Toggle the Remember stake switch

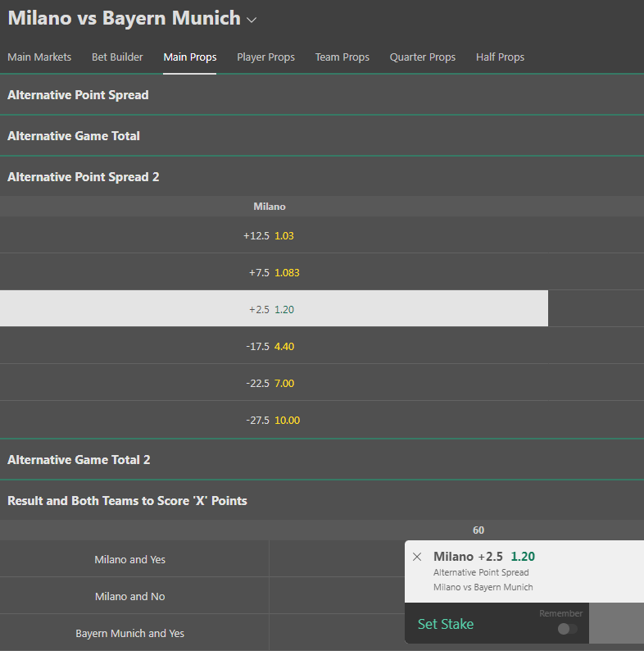coord(567,629)
